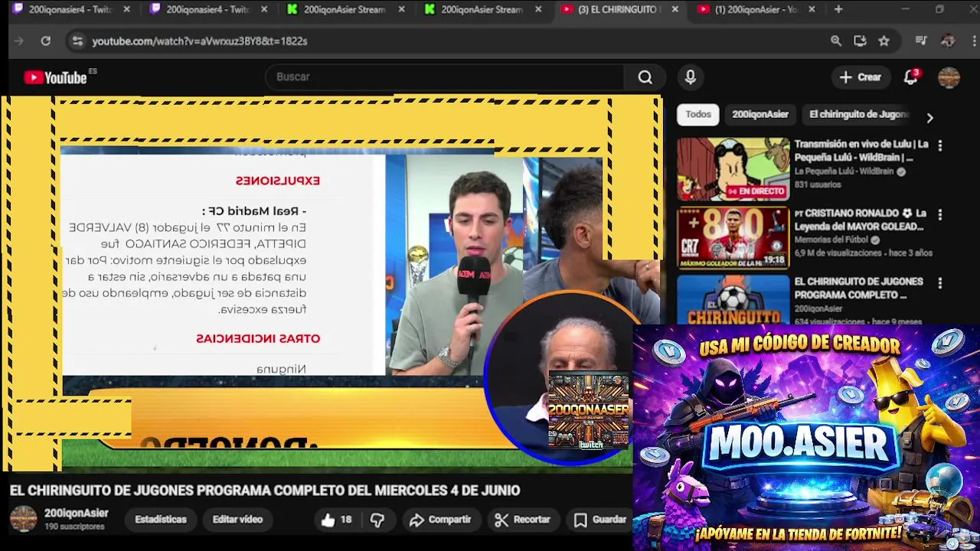Viewport: 980px width, 551px height.
Task: Click the video title EL CHIRINGUITO DE JUGONES
Action: click(265, 491)
